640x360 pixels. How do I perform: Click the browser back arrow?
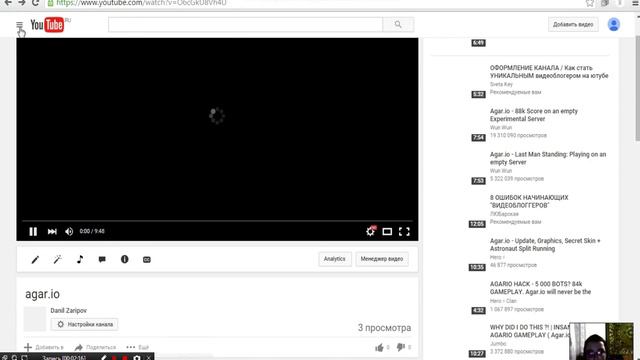point(8,3)
